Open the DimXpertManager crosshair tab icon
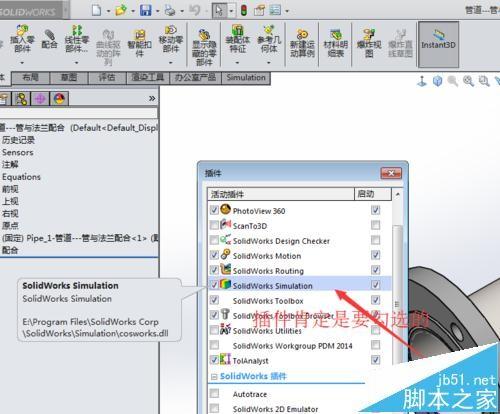This screenshot has width=500, height=414. [x=40, y=99]
